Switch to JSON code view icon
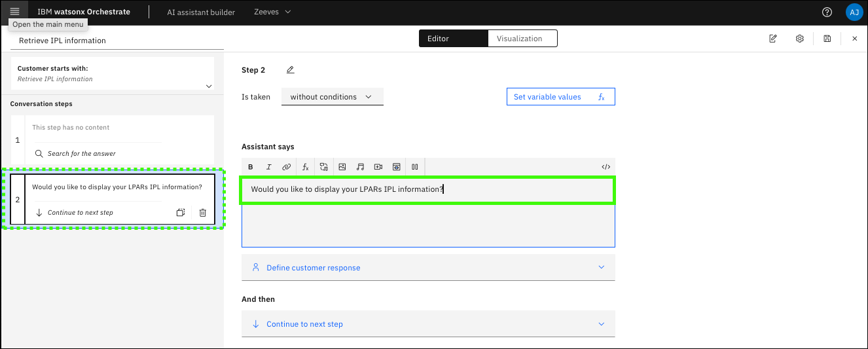This screenshot has width=868, height=349. click(606, 167)
